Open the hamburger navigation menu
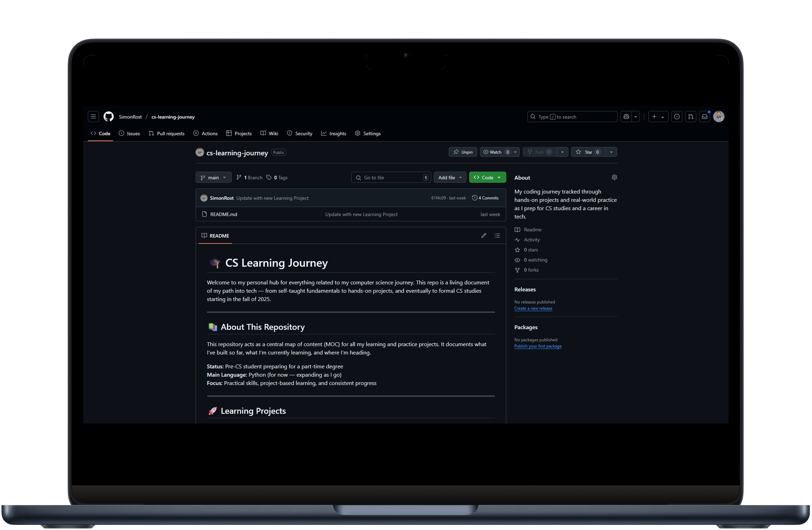 tap(93, 117)
